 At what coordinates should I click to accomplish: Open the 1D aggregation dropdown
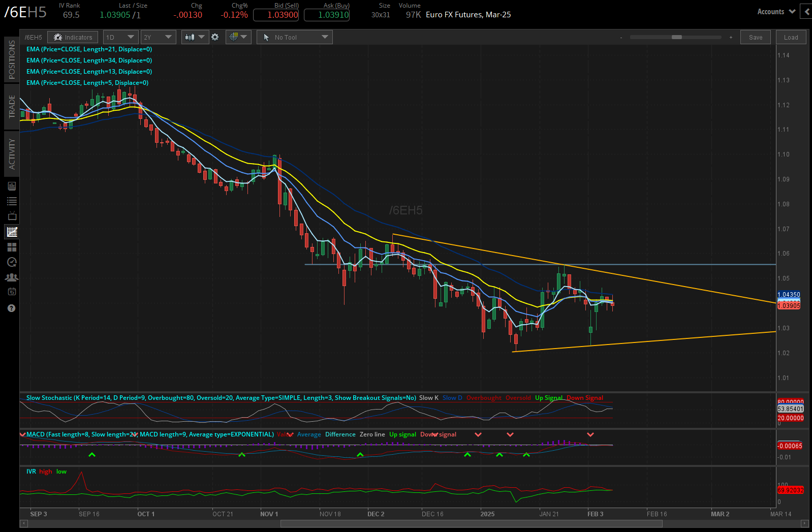[x=120, y=37]
